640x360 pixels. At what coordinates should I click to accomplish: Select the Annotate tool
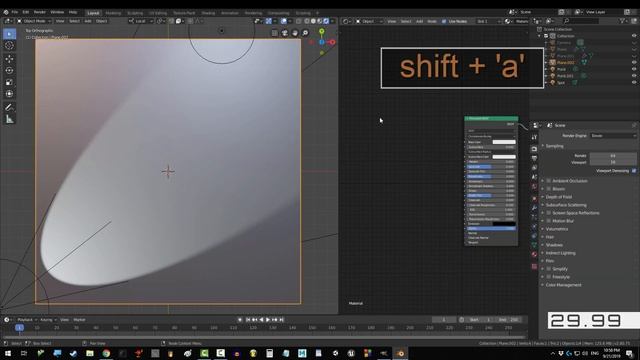[9, 107]
